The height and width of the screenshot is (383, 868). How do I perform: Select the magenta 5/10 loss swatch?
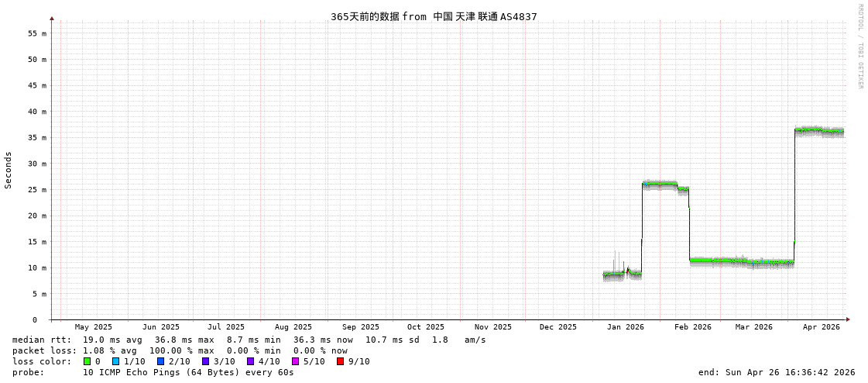(x=295, y=361)
